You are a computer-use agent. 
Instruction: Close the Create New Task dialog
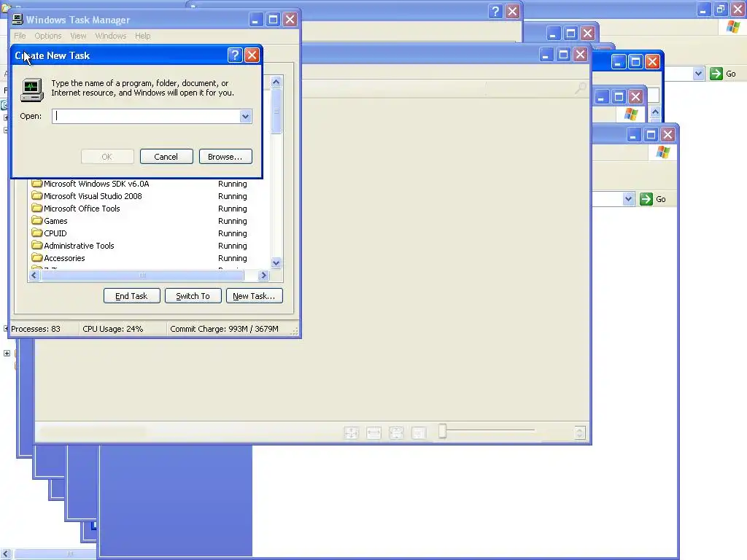(252, 55)
